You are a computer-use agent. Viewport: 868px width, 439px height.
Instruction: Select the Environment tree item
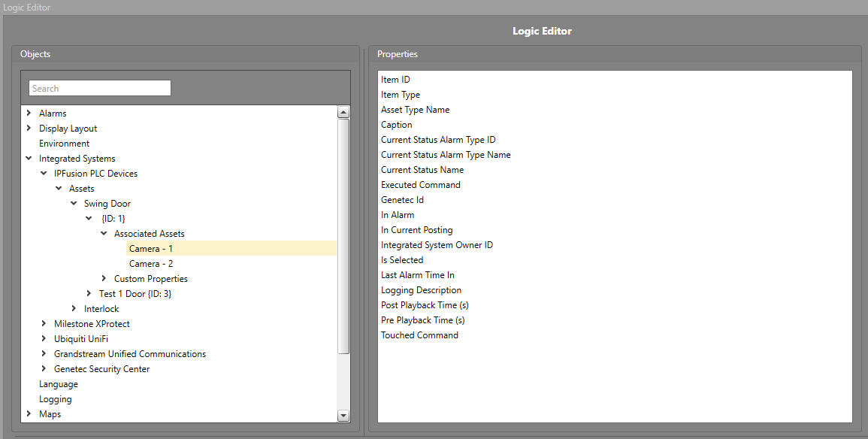click(x=64, y=144)
